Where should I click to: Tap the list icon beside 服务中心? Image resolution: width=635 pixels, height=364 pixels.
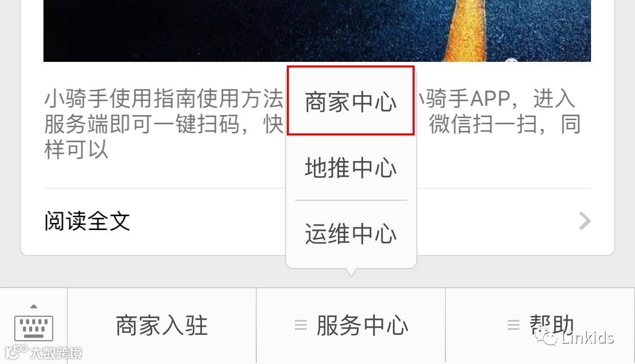coord(301,325)
